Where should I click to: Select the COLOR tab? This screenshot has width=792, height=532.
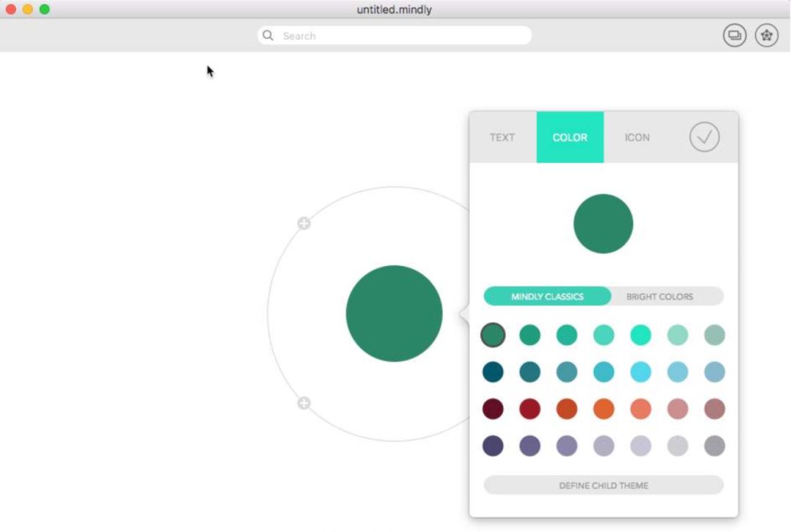tap(570, 137)
